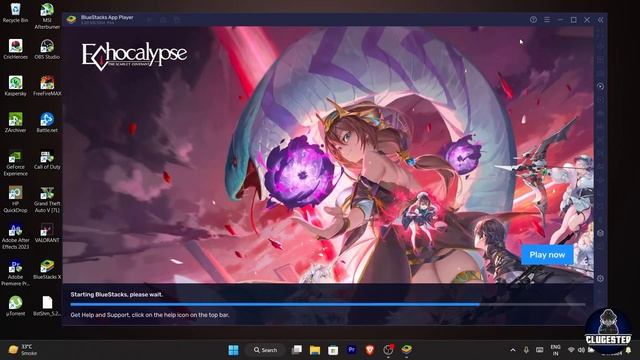Open weather widget showing 33°C Smoke
The image size is (640, 360).
(x=23, y=350)
